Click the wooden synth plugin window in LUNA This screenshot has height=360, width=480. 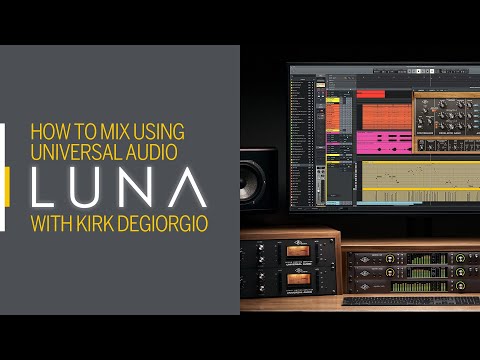pyautogui.click(x=447, y=122)
